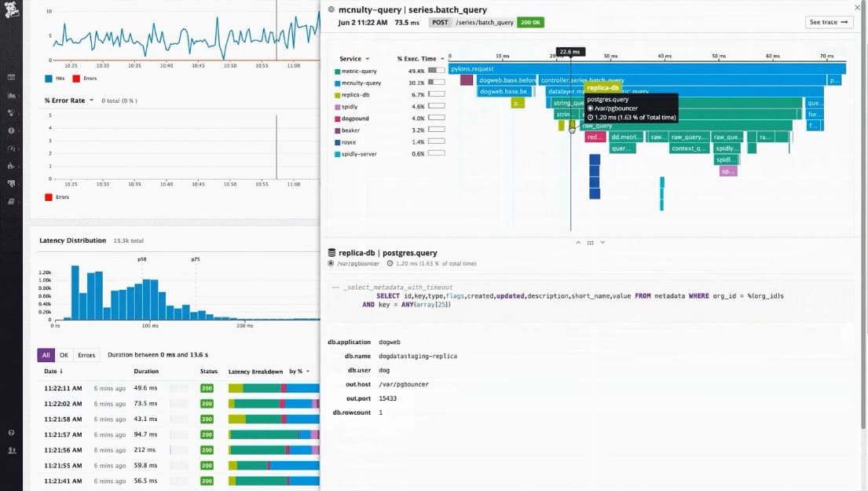This screenshot has width=868, height=491.
Task: Toggle the Hits series in chart legend
Action: 55,79
